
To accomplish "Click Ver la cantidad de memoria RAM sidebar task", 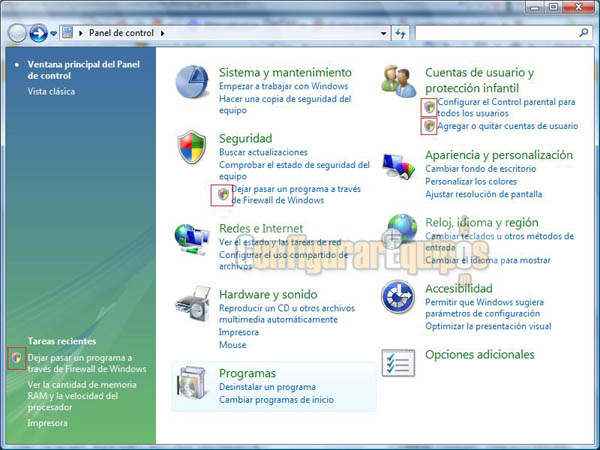I will point(82,396).
